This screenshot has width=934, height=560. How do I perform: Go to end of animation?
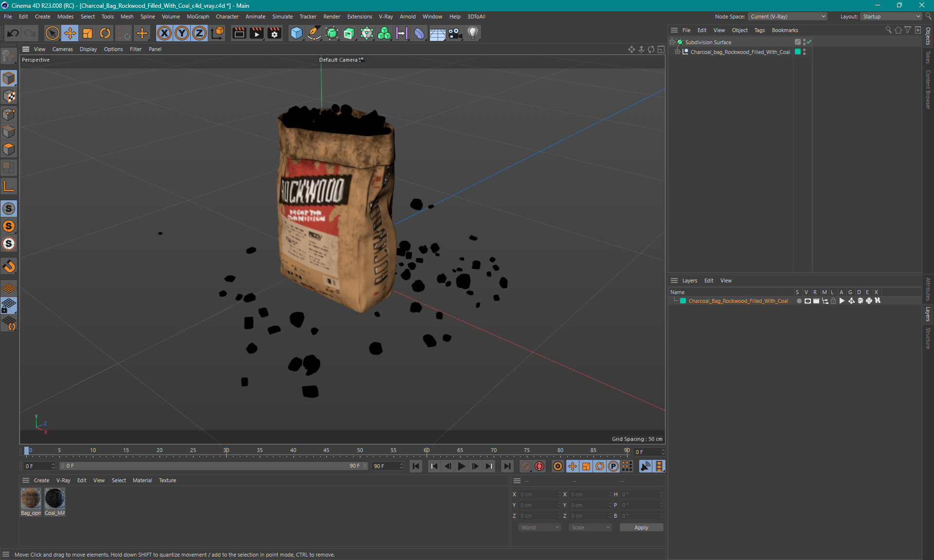tap(507, 466)
